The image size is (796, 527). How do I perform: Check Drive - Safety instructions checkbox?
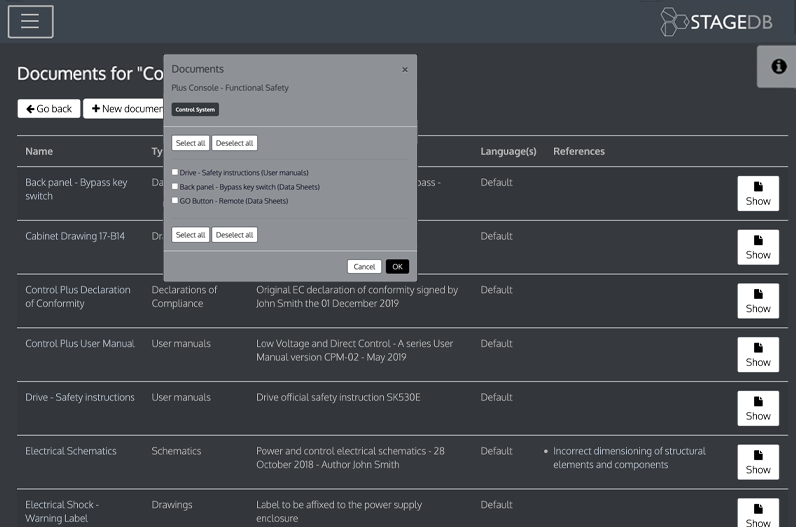click(175, 172)
